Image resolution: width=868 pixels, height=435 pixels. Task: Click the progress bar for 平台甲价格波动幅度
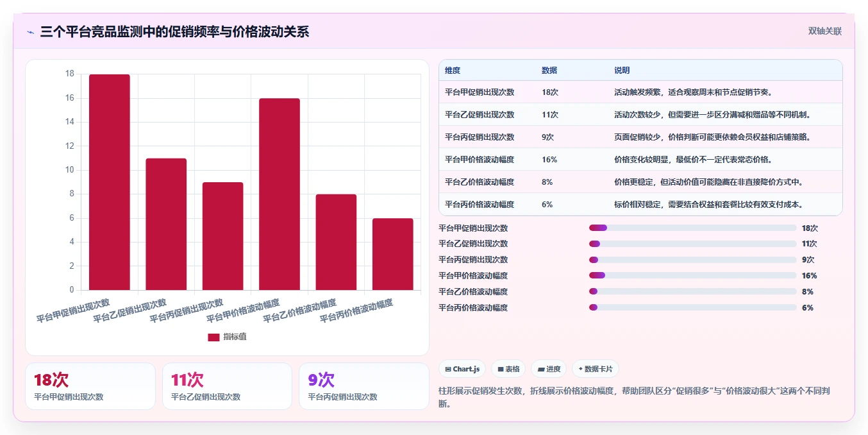(x=692, y=276)
